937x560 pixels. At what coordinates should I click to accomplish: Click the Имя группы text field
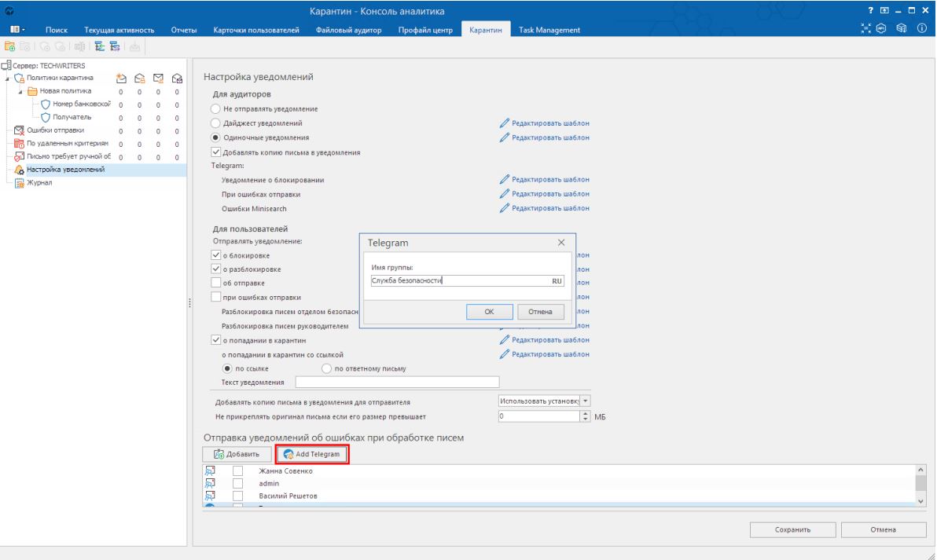pos(454,281)
